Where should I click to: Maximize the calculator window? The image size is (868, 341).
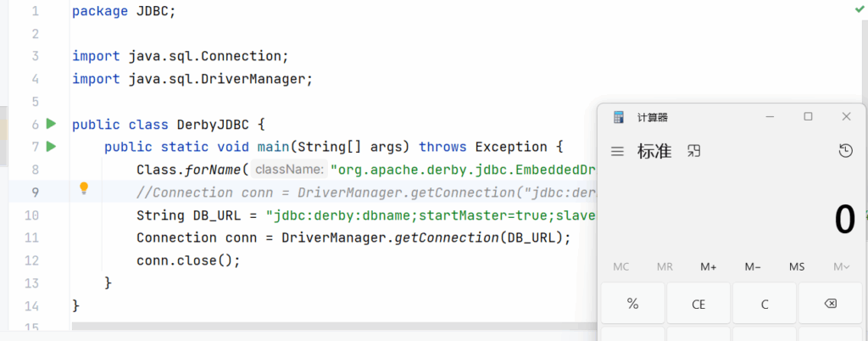(808, 116)
